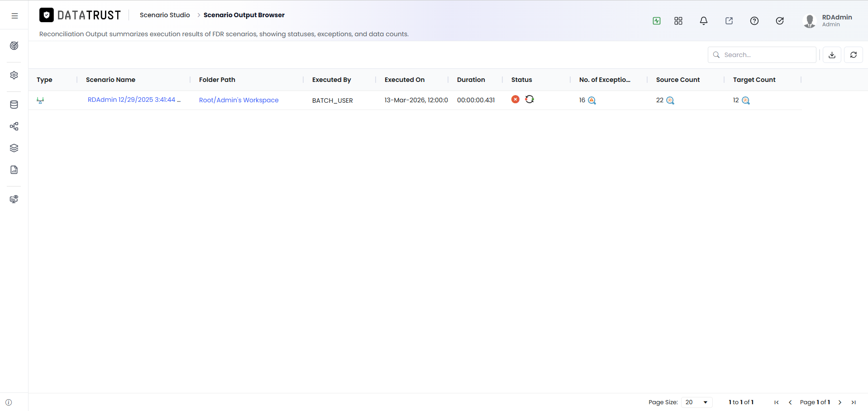The height and width of the screenshot is (411, 868).
Task: Go to last page
Action: (854, 402)
